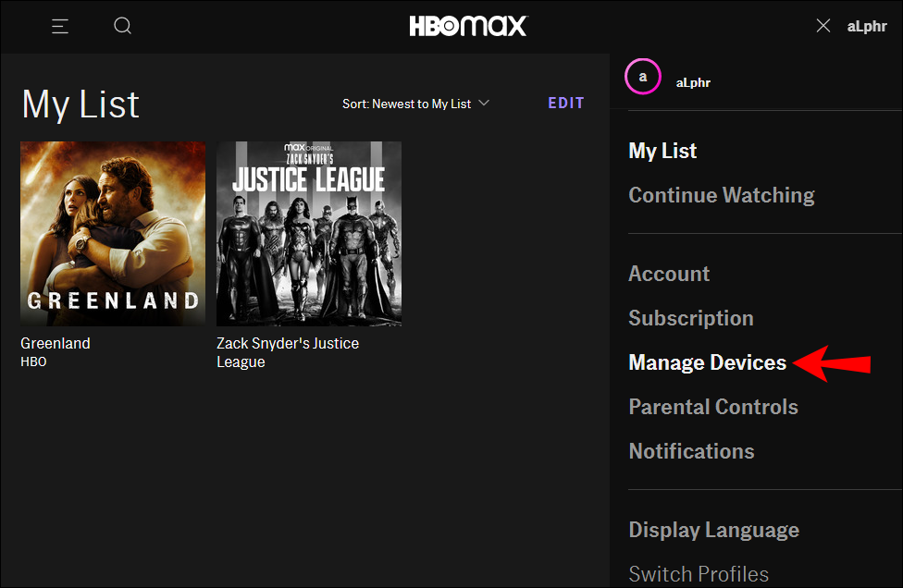Select Switch Profiles
The height and width of the screenshot is (588, 903).
(x=699, y=573)
